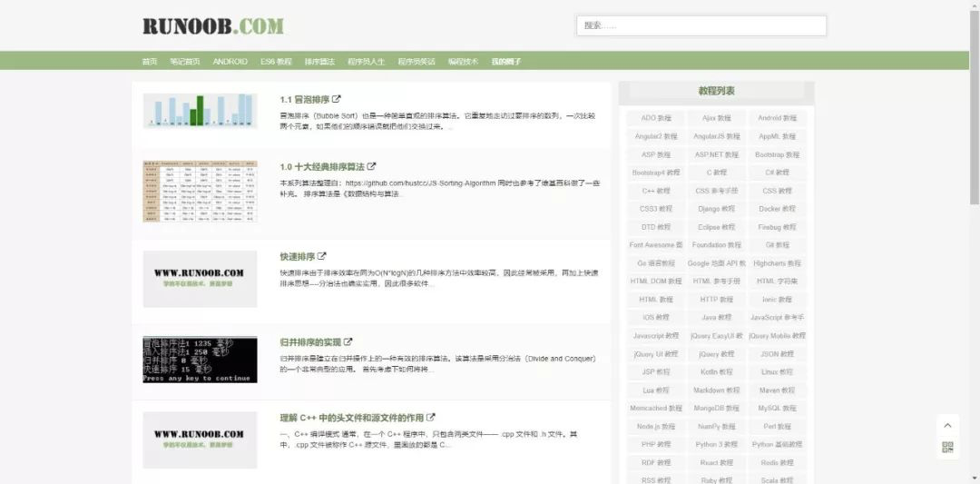This screenshot has height=484, width=980.
Task: Open the AngularJS 教程 tutorial link
Action: (716, 135)
